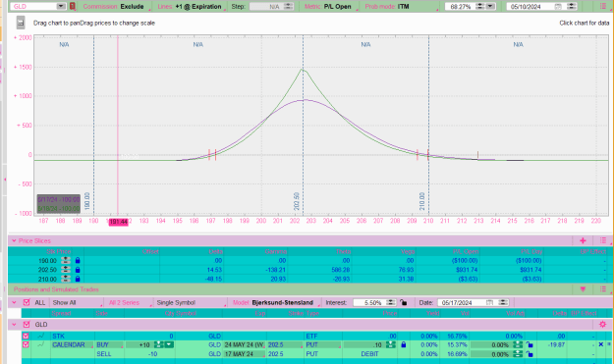Viewport: 614px width, 364px height.
Task: Adjust the 68.27% probability stepper
Action: [x=480, y=7]
